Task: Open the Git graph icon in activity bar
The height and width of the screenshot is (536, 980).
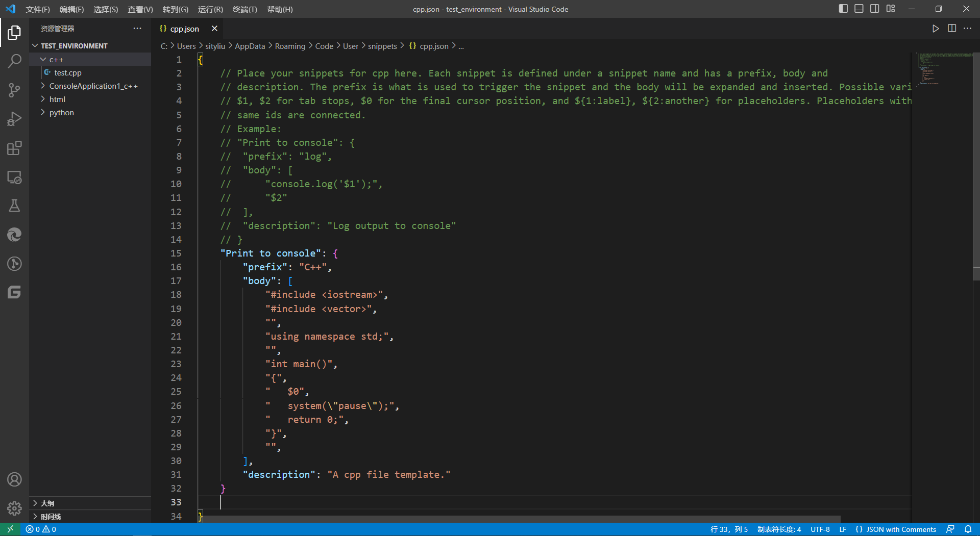Action: click(x=14, y=264)
